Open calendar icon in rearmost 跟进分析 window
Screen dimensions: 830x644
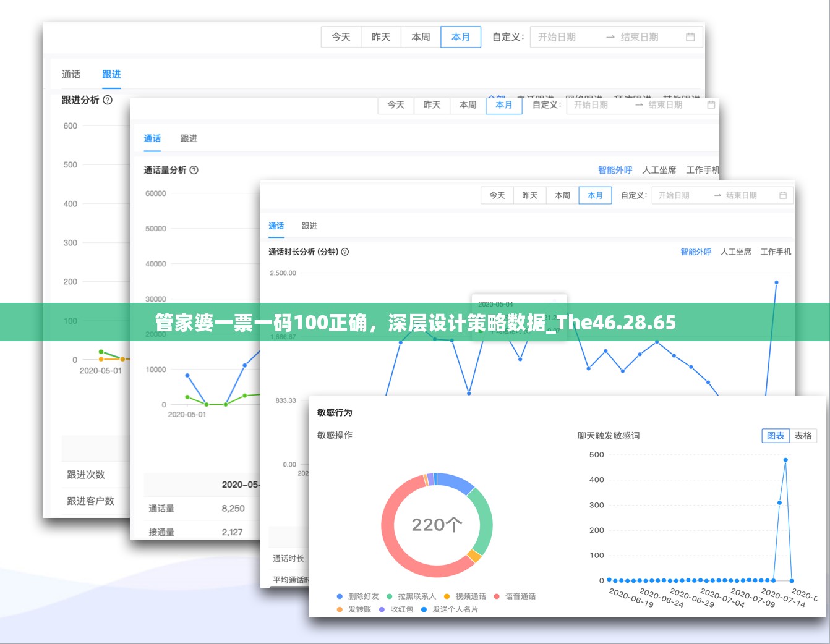click(690, 37)
